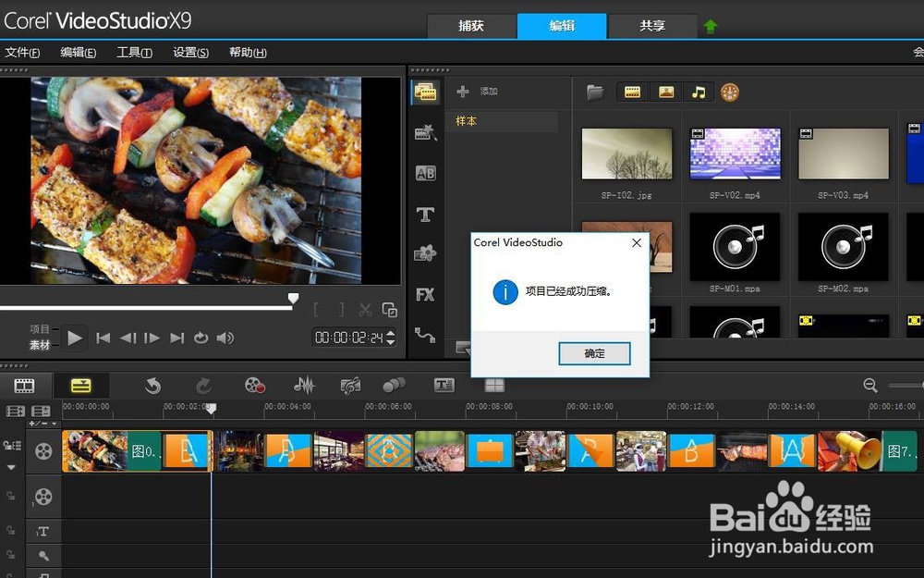Screen dimensions: 924x578
Task: Open the Media library panel
Action: 425,92
